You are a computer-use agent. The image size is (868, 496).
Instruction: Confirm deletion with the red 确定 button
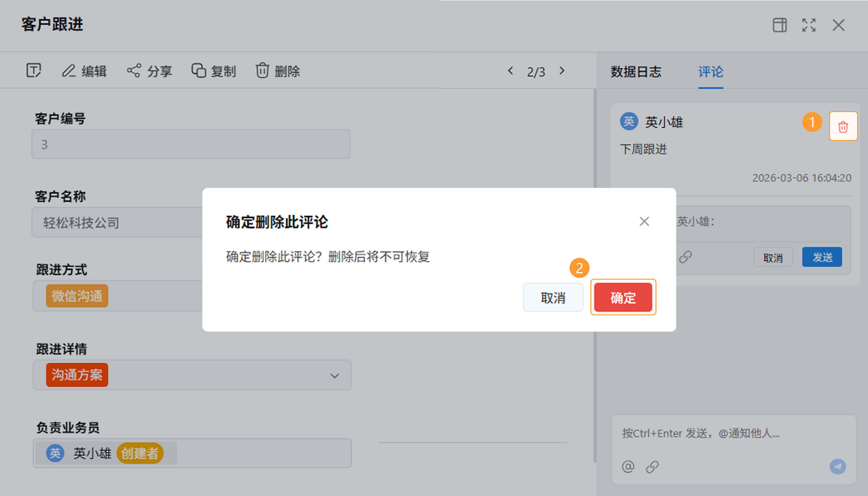[x=623, y=297]
